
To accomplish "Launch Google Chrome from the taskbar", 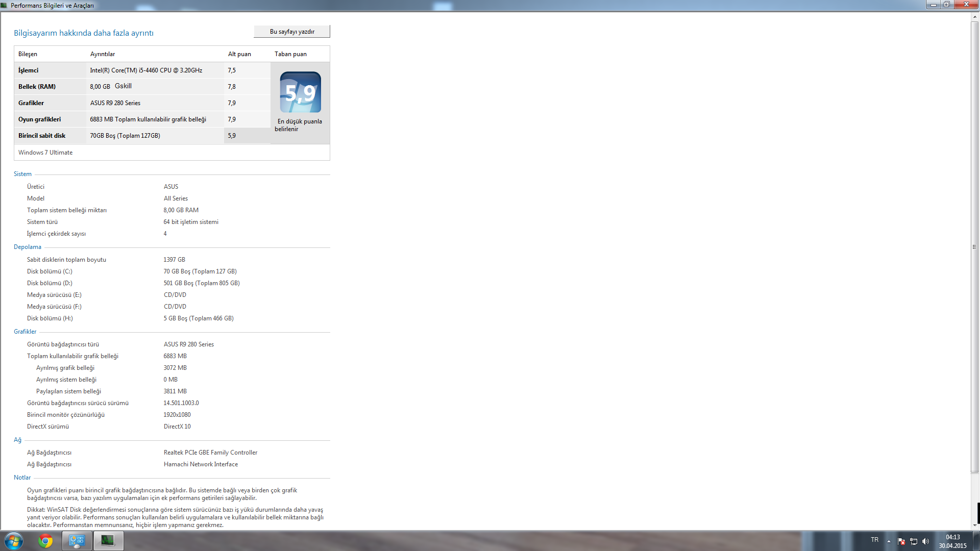I will tap(45, 541).
